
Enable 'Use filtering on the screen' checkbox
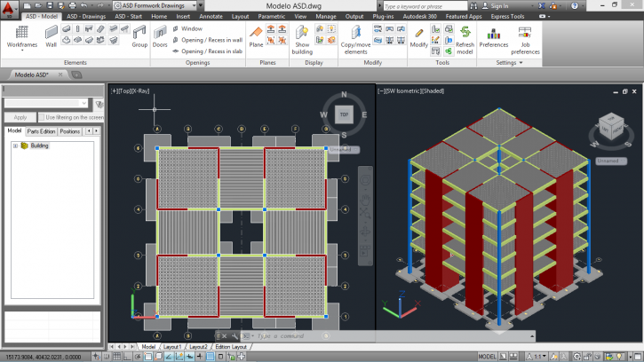[x=41, y=117]
